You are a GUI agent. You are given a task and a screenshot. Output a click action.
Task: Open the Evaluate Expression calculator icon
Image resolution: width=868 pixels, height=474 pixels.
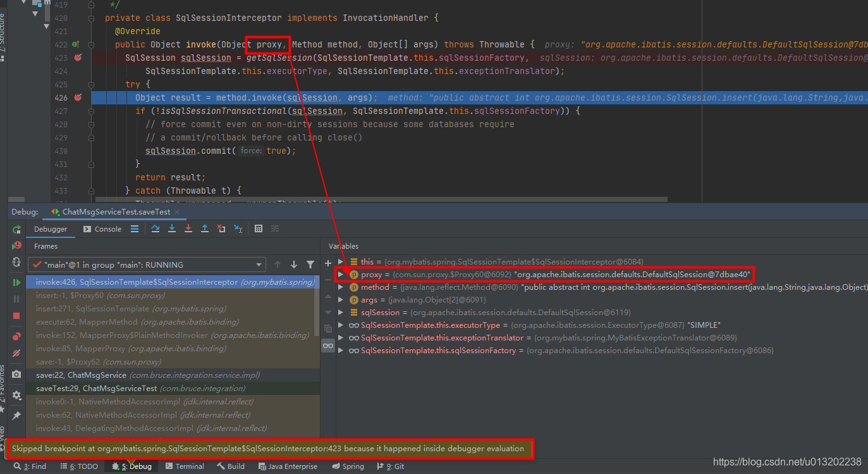[x=258, y=228]
